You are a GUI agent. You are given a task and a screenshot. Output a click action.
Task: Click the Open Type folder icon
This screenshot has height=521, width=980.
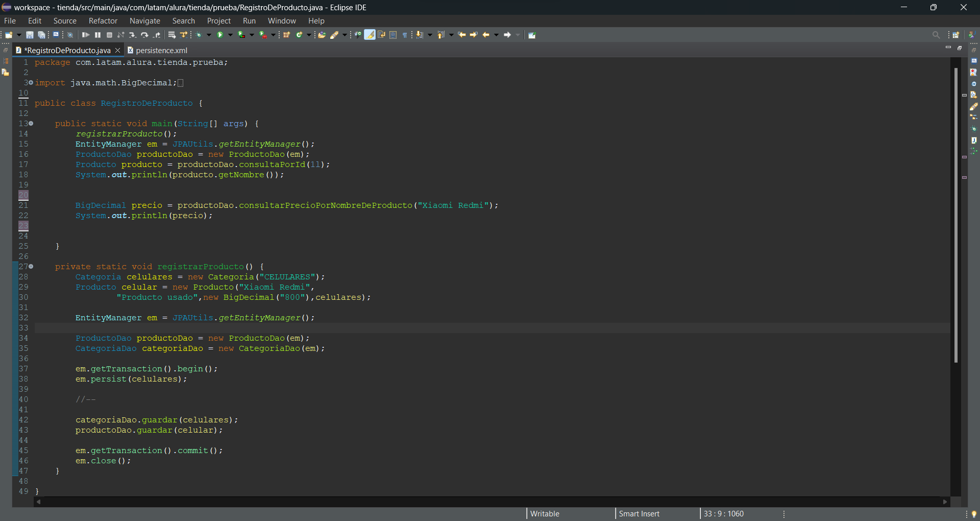coord(322,35)
